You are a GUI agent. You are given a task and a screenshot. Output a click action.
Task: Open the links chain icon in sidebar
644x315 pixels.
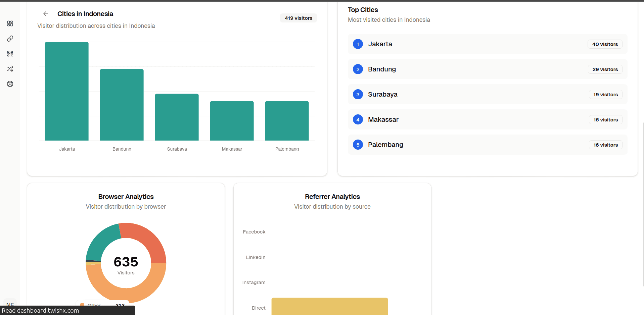(x=10, y=39)
